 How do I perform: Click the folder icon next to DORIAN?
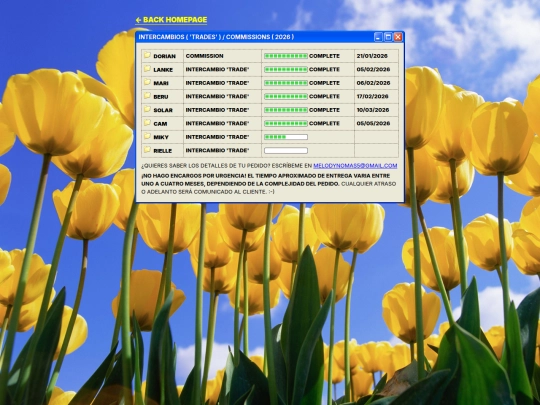(x=147, y=55)
